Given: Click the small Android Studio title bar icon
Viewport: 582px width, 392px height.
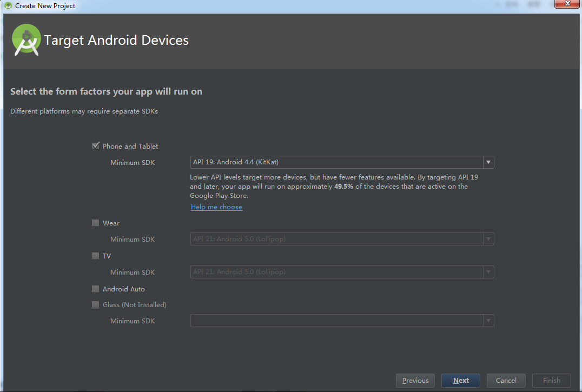Looking at the screenshot, I should point(8,6).
